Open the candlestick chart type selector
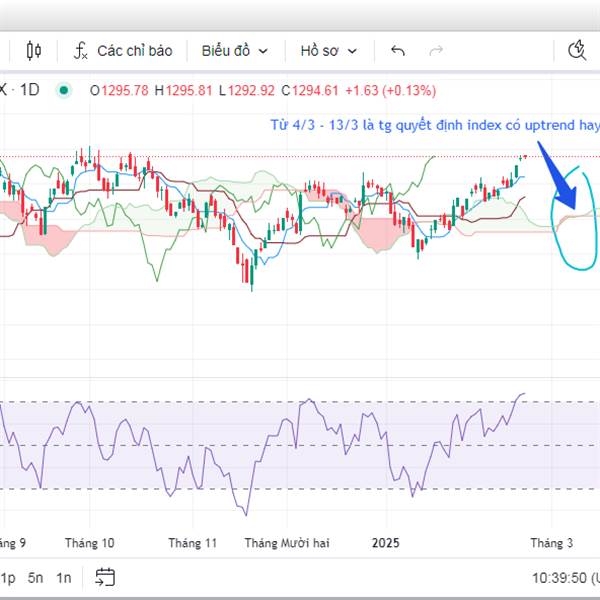The height and width of the screenshot is (600, 600). coord(34,51)
